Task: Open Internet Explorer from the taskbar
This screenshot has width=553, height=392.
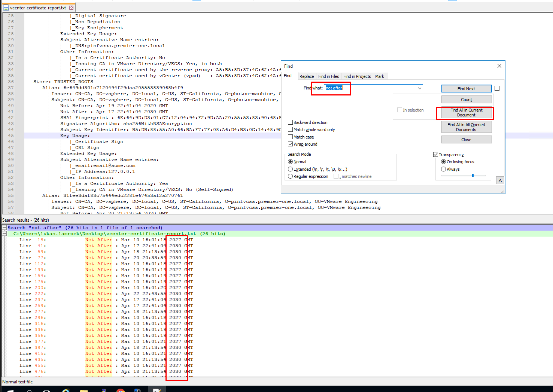Action: point(66,390)
